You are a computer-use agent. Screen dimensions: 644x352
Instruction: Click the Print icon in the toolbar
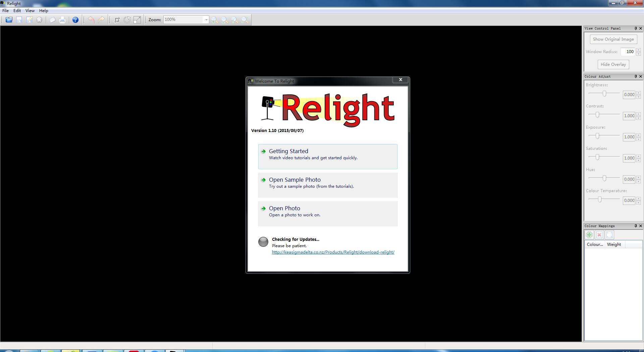tap(62, 19)
